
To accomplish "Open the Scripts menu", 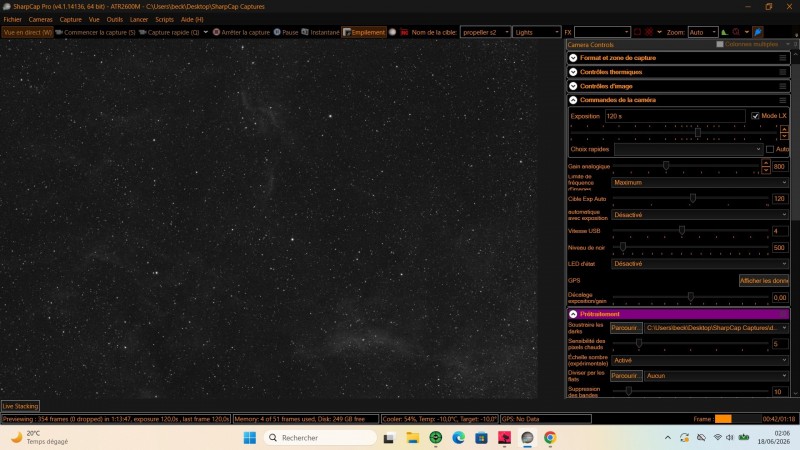I will [164, 19].
